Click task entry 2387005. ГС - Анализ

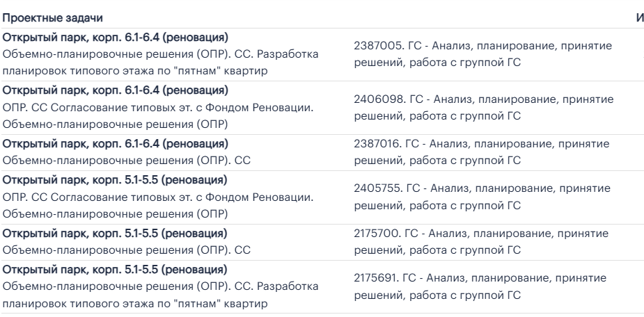coord(483,54)
